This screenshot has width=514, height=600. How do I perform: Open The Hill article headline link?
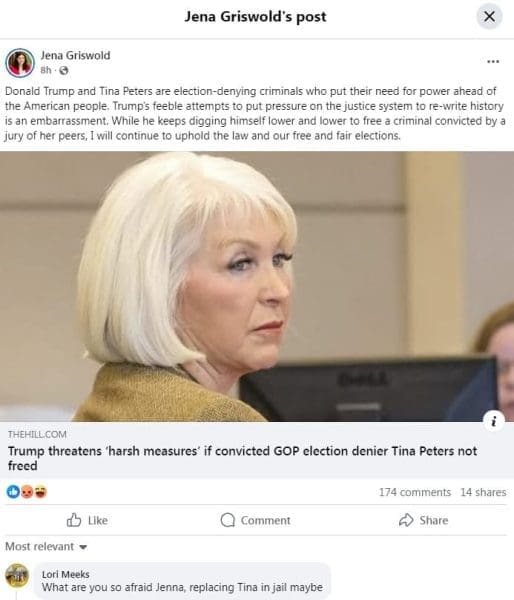pos(242,458)
